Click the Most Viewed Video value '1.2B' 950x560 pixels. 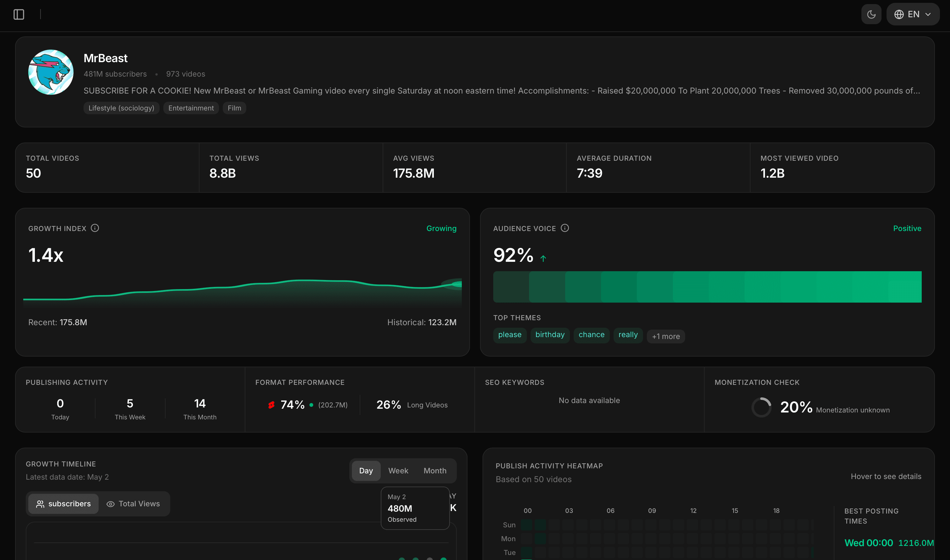[772, 173]
